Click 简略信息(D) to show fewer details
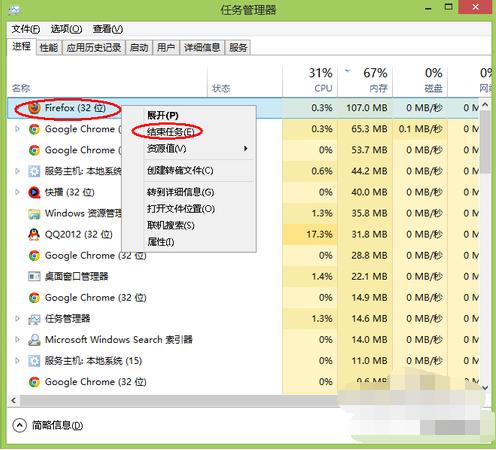Viewport: 496px width, 450px height. tap(57, 425)
